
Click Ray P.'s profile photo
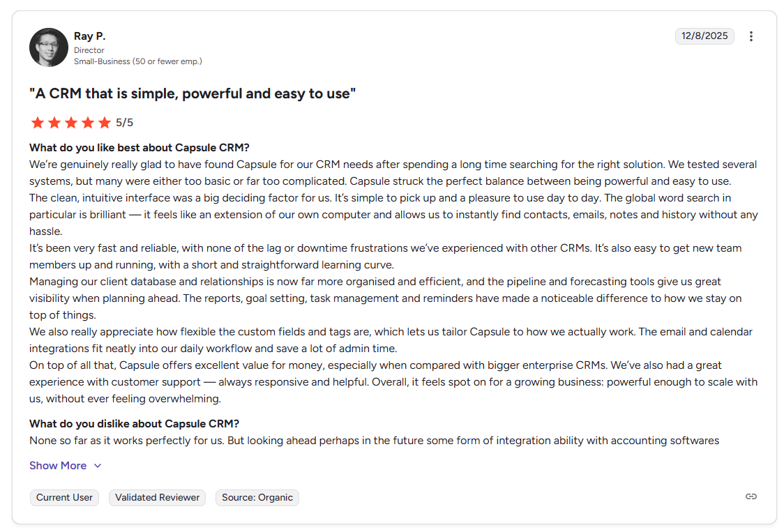click(48, 47)
